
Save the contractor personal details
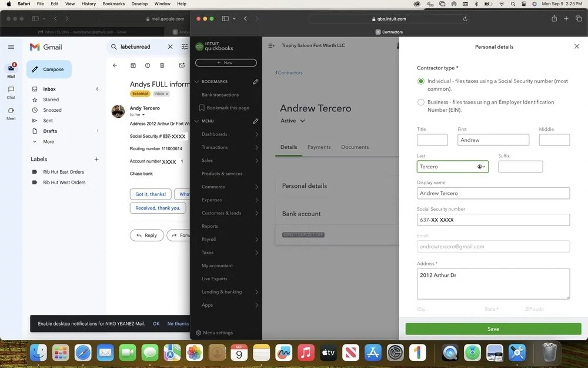point(493,329)
